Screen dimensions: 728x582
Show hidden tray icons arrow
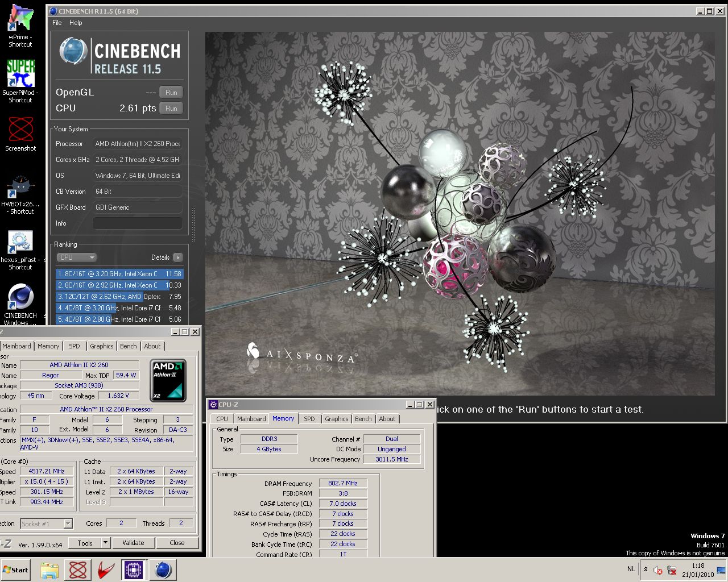point(646,569)
